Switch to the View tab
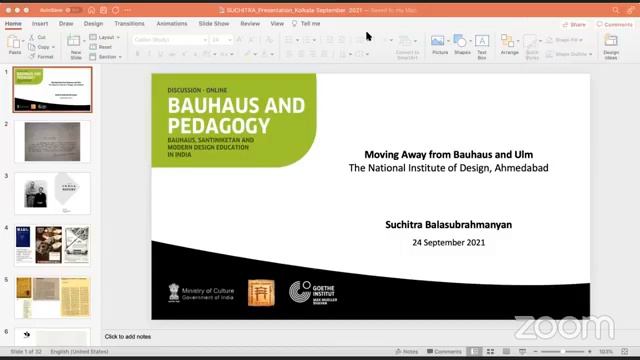The width and height of the screenshot is (640, 360). tap(277, 24)
